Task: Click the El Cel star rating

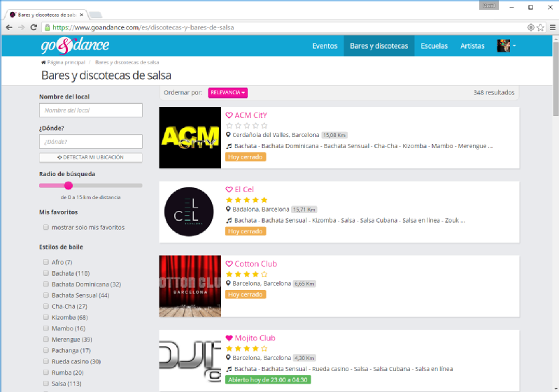Action: tap(247, 200)
